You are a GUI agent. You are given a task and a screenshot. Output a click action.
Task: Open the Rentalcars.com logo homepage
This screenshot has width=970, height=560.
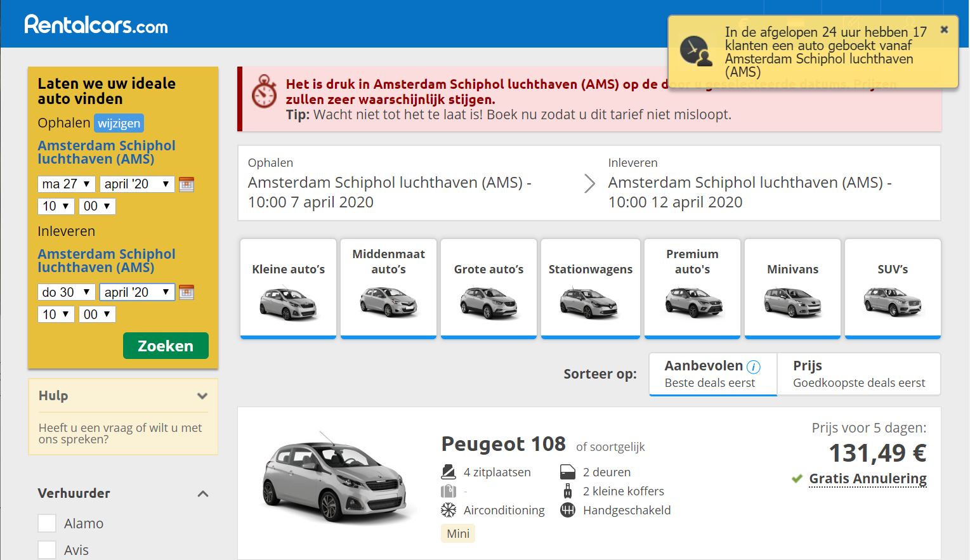(96, 25)
